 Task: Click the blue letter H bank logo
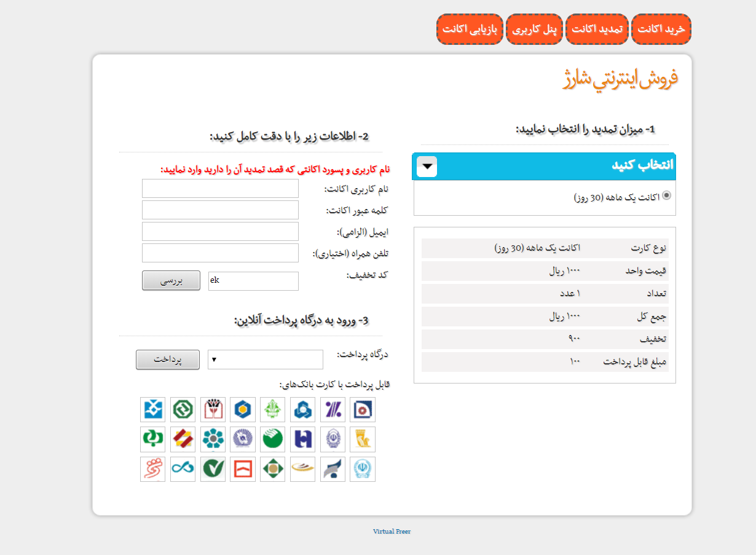tap(303, 439)
